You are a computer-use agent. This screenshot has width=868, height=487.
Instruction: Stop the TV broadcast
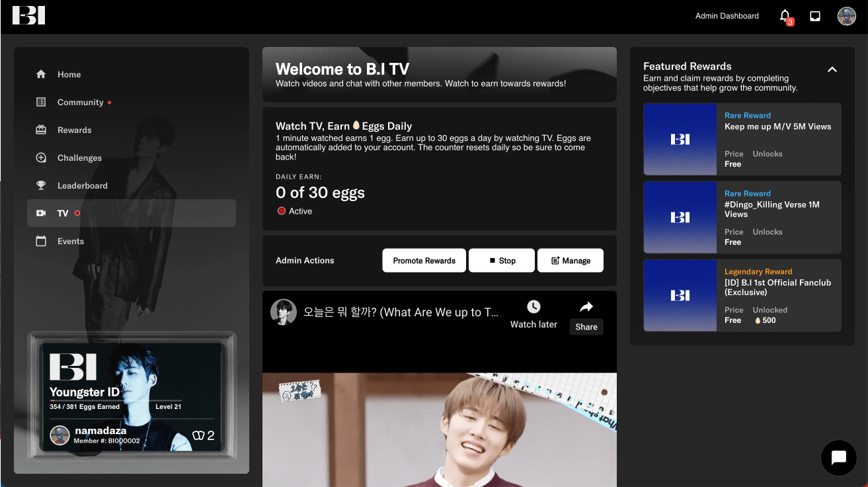coord(502,261)
